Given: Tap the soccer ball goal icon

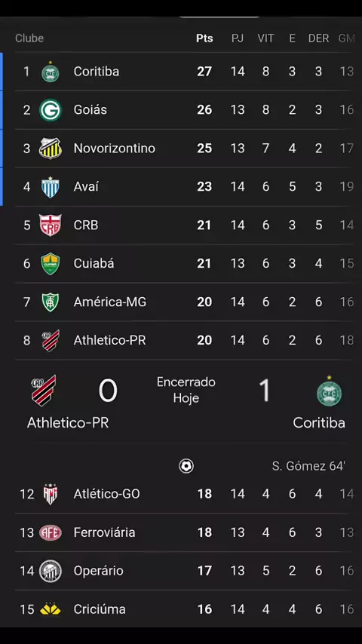Looking at the screenshot, I should click(186, 466).
